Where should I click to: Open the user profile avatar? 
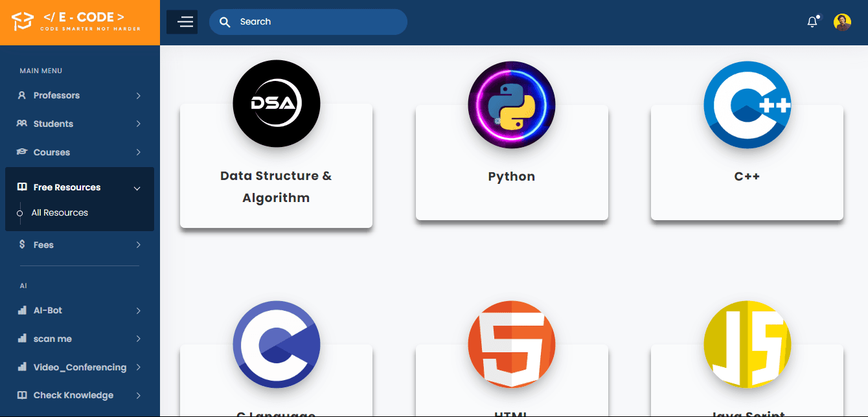842,22
